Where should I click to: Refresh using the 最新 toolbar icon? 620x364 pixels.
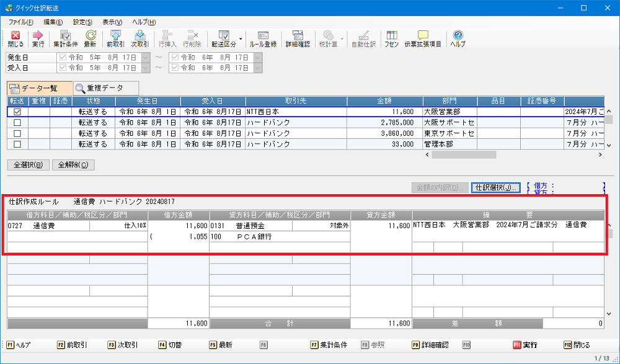pos(90,39)
